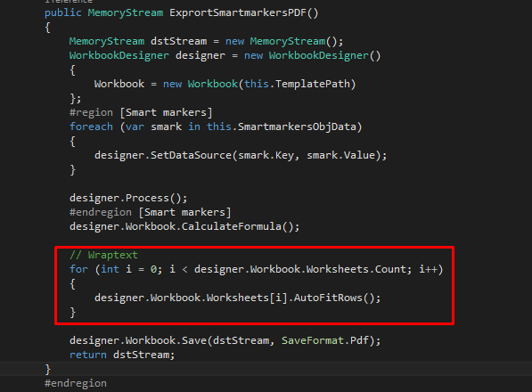This screenshot has width=532, height=392.
Task: Click the new WorkbookDesigner() constructor call
Action: [x=313, y=55]
